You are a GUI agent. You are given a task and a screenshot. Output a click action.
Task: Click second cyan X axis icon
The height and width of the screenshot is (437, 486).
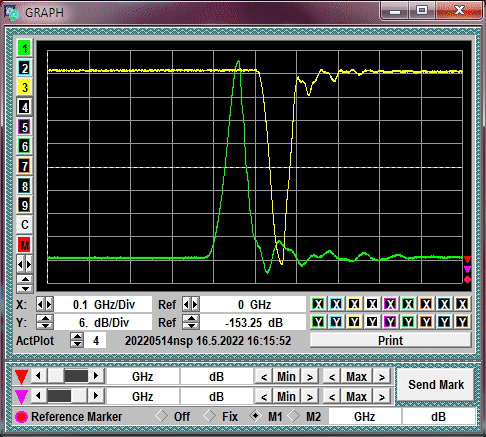point(336,304)
